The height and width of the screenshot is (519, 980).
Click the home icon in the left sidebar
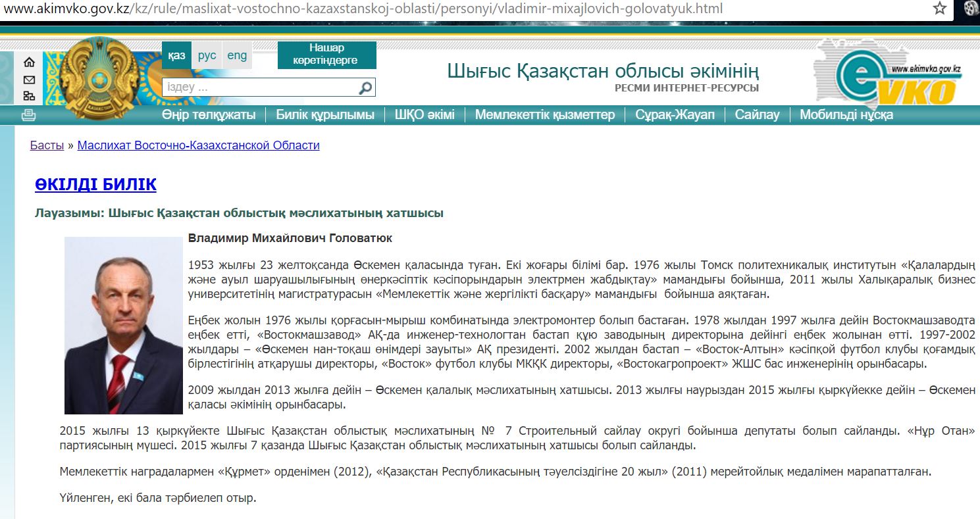[x=29, y=62]
